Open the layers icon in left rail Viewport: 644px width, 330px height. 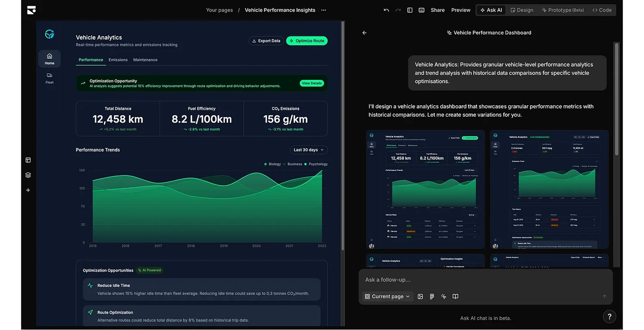pyautogui.click(x=28, y=175)
